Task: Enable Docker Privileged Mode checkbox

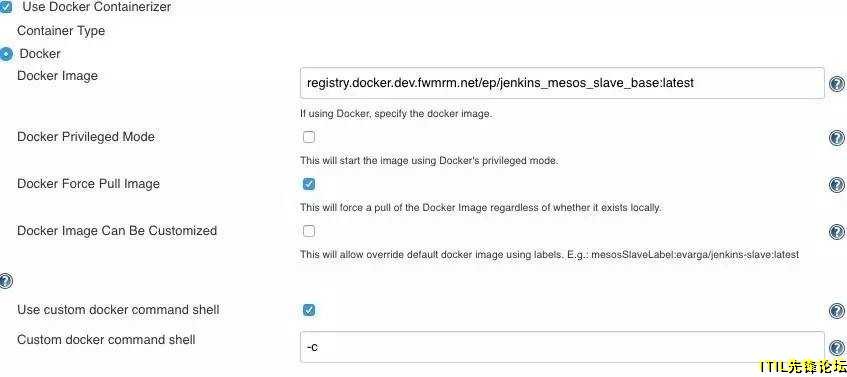Action: pyautogui.click(x=309, y=137)
